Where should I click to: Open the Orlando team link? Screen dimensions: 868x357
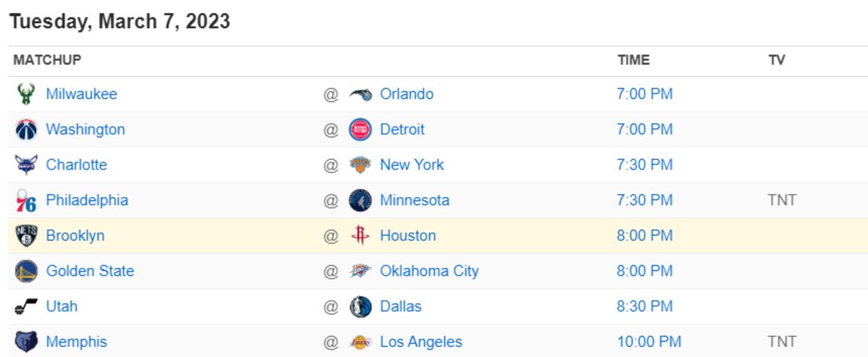click(407, 94)
